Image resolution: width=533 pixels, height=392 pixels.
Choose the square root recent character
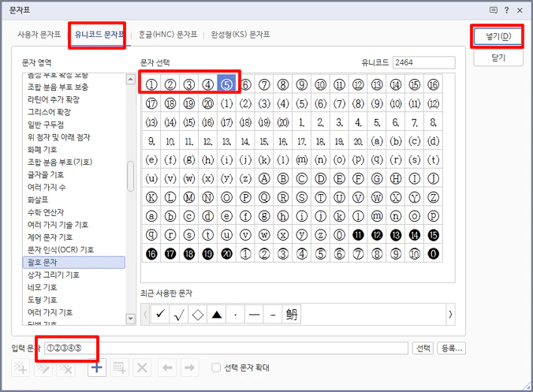pyautogui.click(x=179, y=315)
